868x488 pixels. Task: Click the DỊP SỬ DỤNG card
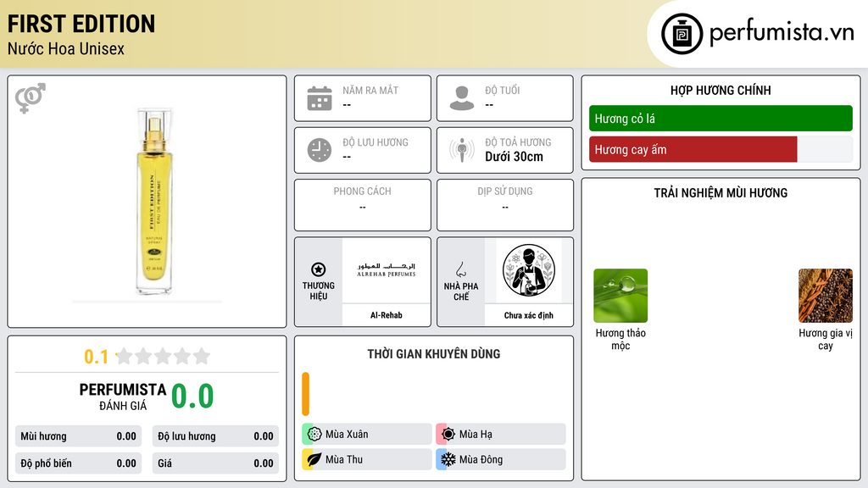(505, 205)
